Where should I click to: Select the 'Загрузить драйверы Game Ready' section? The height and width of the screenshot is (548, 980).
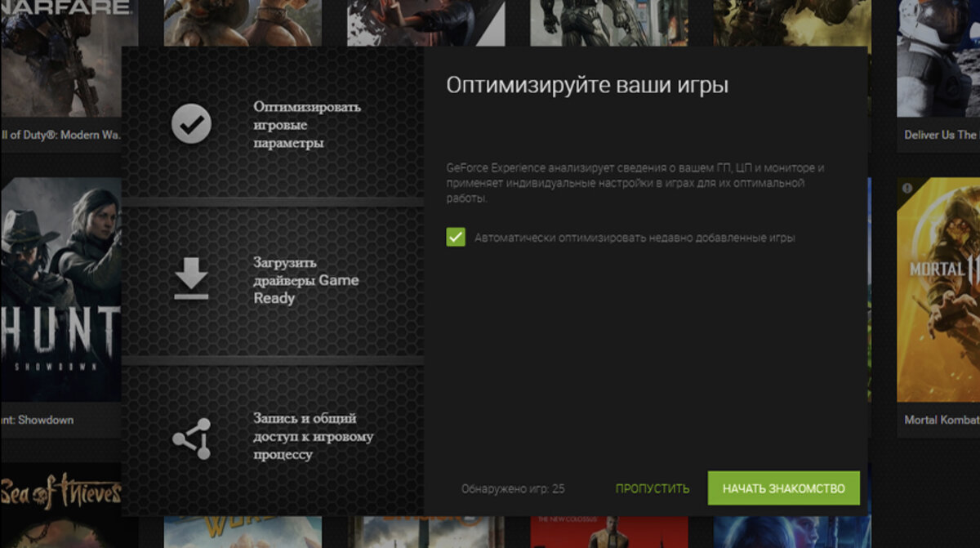[x=273, y=281]
